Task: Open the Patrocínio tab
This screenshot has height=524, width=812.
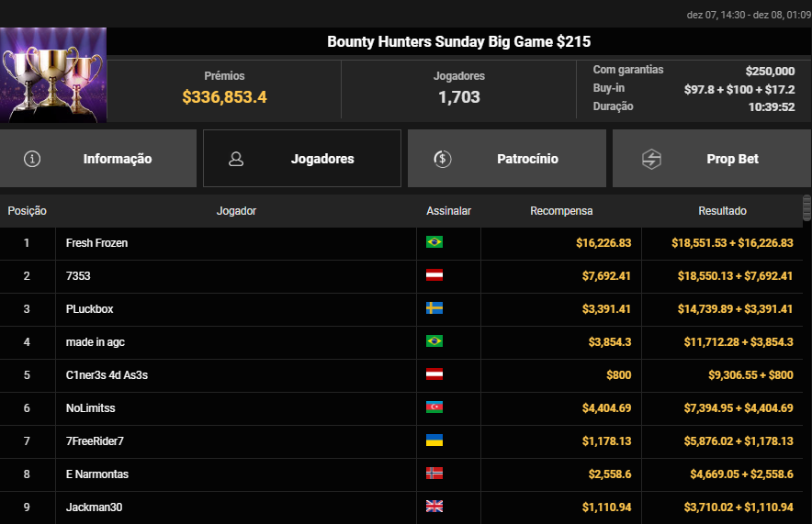Action: [506, 158]
